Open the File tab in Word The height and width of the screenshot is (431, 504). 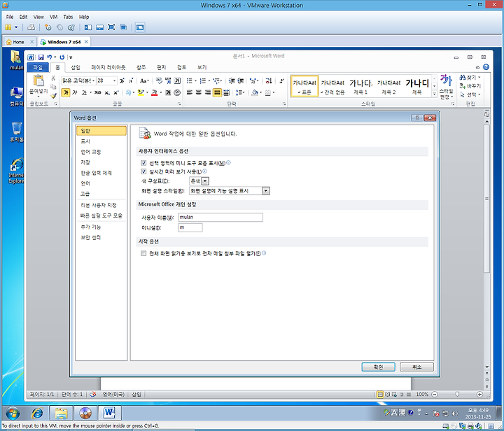click(x=38, y=67)
